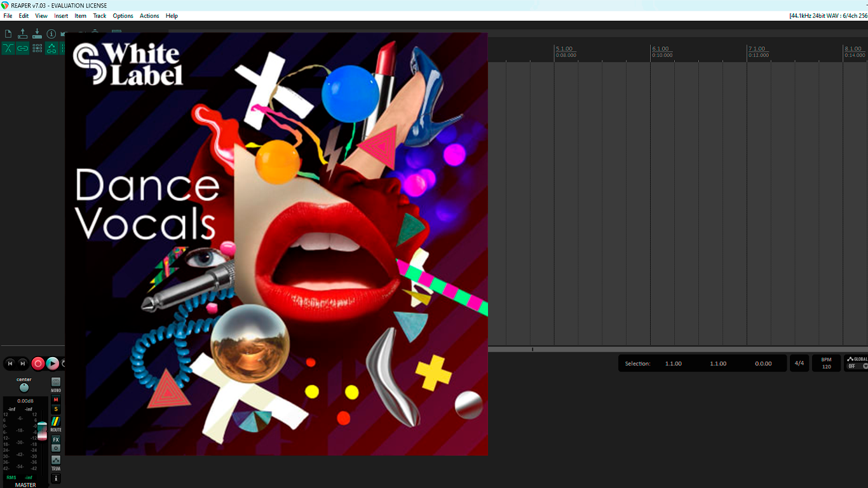Click timeline ruler marker 8.1.00
Viewport: 868px width, 488px height.
click(x=853, y=49)
